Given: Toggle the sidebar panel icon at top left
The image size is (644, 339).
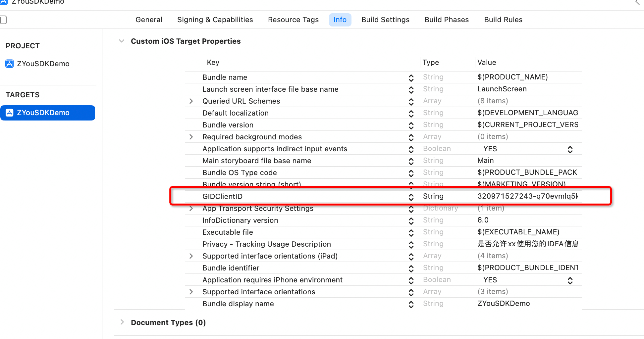Looking at the screenshot, I should [x=3, y=20].
